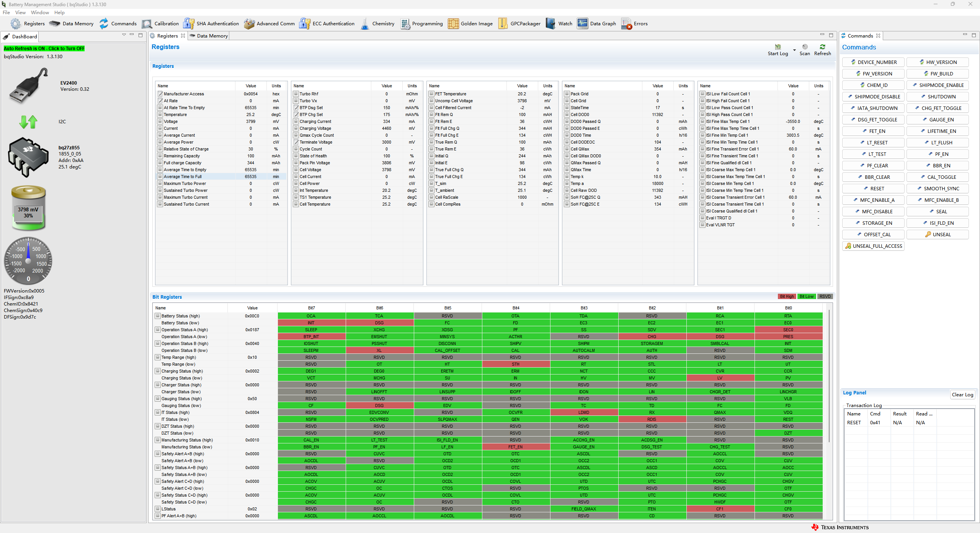Close the Registers tab with X
This screenshot has width=980, height=533.
183,36
